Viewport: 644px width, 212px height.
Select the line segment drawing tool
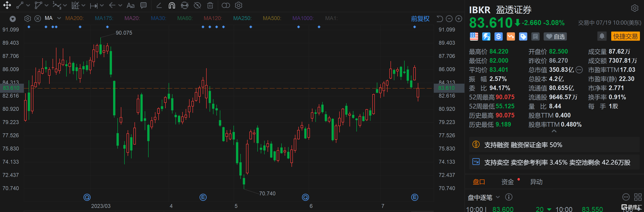coord(20,5)
